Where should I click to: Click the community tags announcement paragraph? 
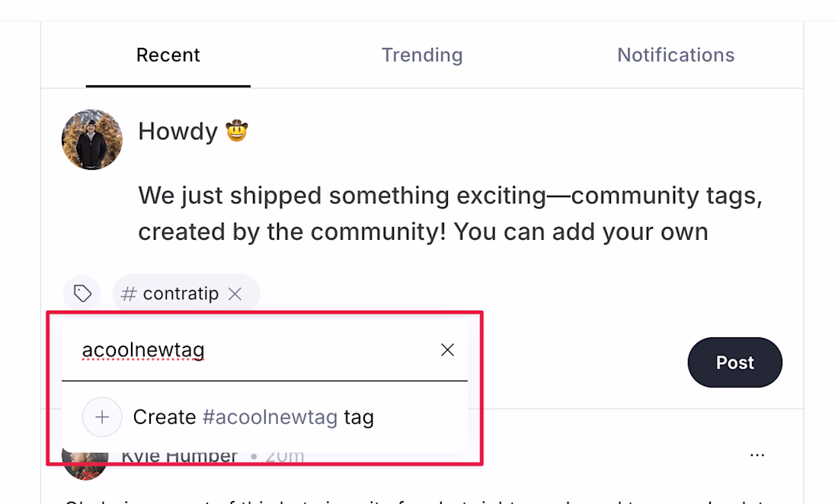pyautogui.click(x=449, y=214)
